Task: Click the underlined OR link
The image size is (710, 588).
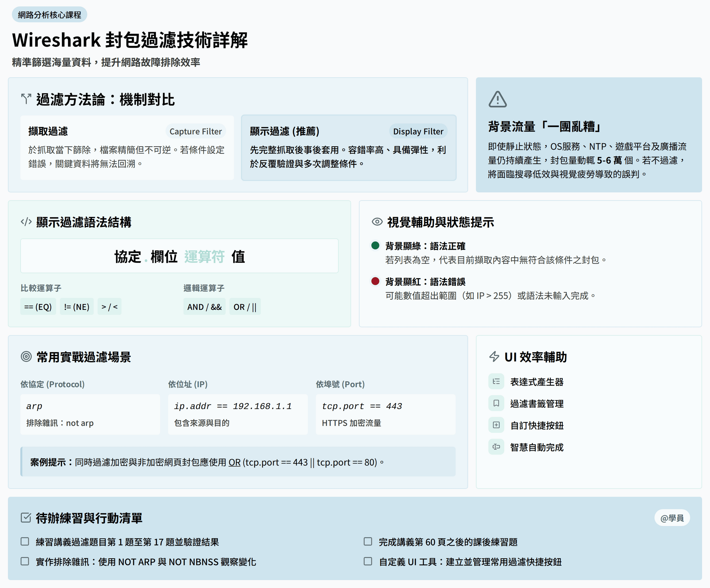Action: pyautogui.click(x=234, y=462)
